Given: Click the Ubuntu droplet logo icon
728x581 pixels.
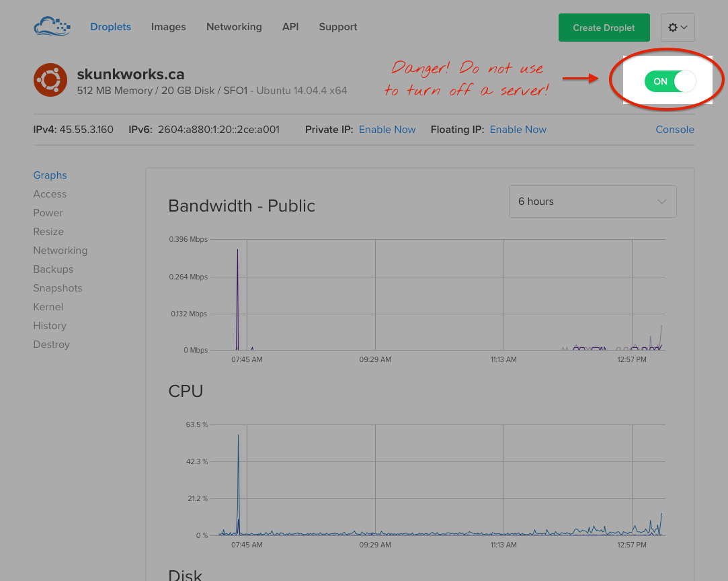Looking at the screenshot, I should coord(50,80).
